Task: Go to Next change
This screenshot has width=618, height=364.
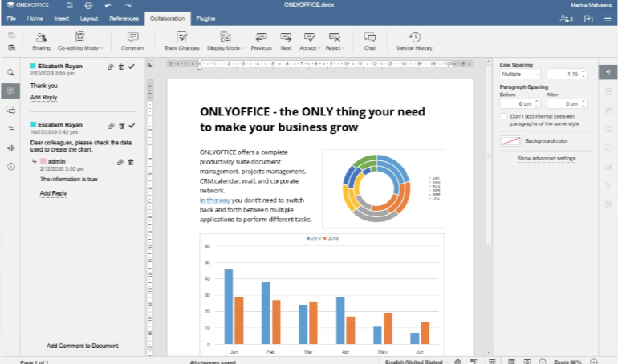Action: click(x=286, y=42)
